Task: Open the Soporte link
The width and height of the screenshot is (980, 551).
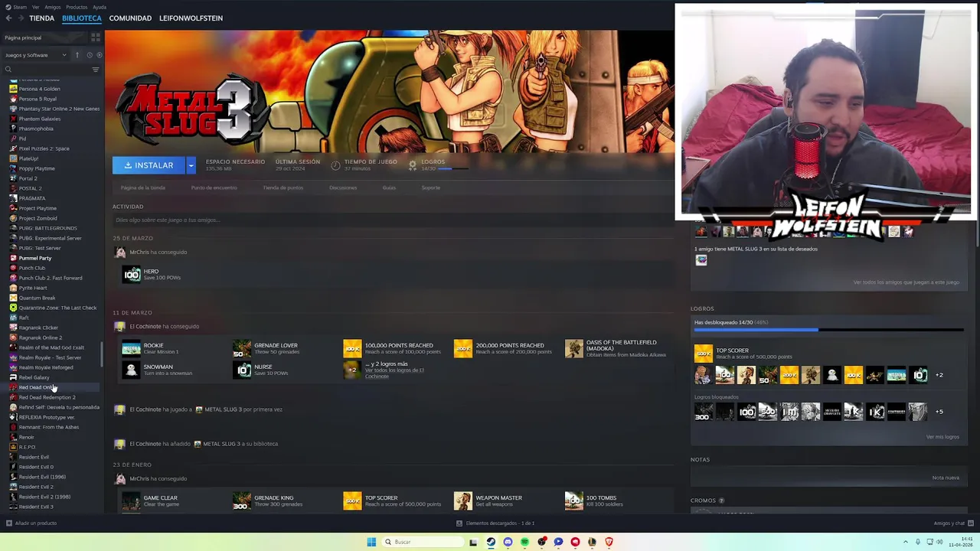Action: click(x=430, y=187)
